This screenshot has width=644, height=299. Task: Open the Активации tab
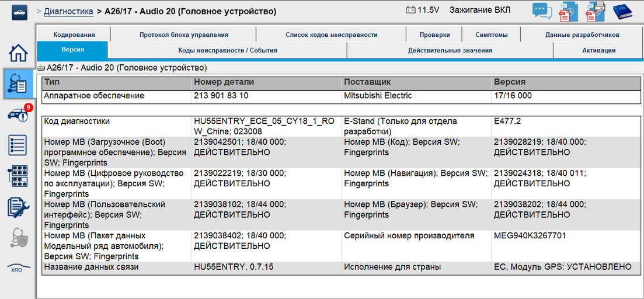(x=598, y=51)
